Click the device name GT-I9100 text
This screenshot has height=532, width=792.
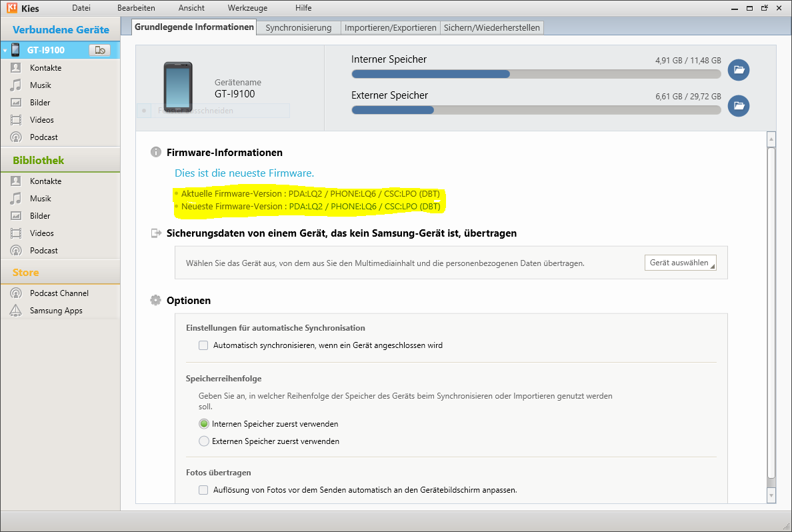[235, 94]
